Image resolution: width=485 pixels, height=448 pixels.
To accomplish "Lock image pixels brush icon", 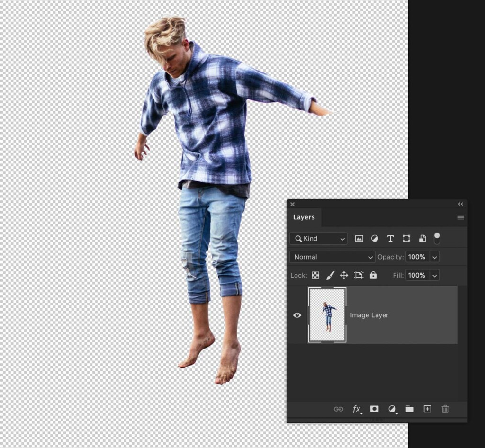I will click(x=330, y=275).
